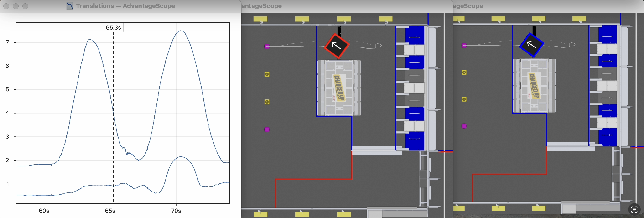Zoom the Translations window to full size
Viewport: 644px width, 218px height.
point(25,6)
